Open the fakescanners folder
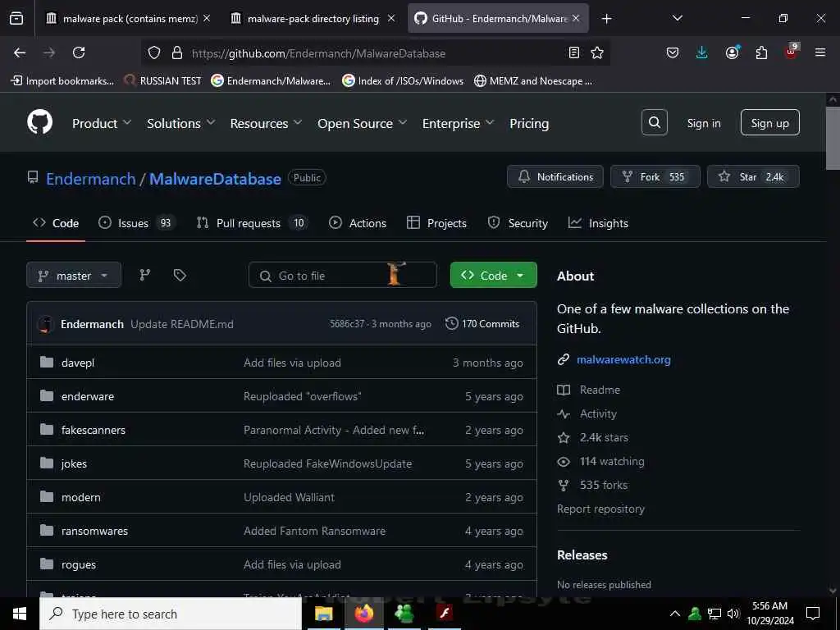This screenshot has height=630, width=840. 94,430
